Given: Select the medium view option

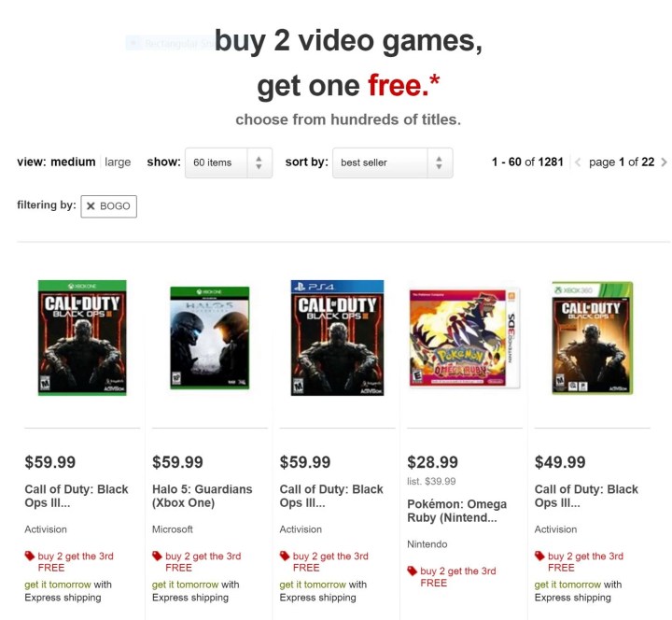Looking at the screenshot, I should (74, 162).
